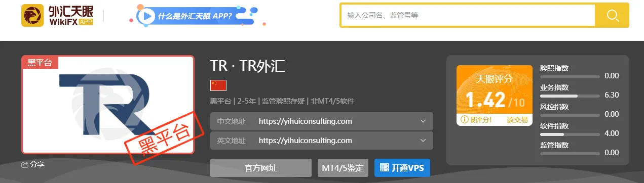
Task: Click the China flag icon
Action: (x=218, y=85)
